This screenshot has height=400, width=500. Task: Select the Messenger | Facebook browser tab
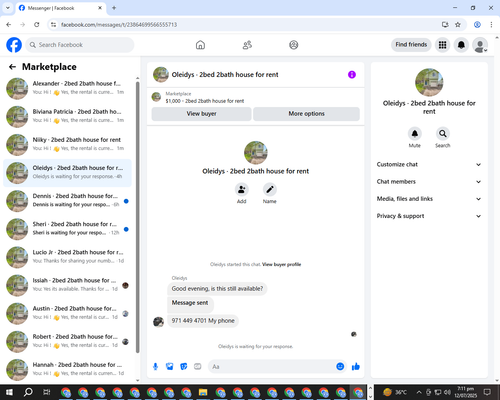(60, 8)
